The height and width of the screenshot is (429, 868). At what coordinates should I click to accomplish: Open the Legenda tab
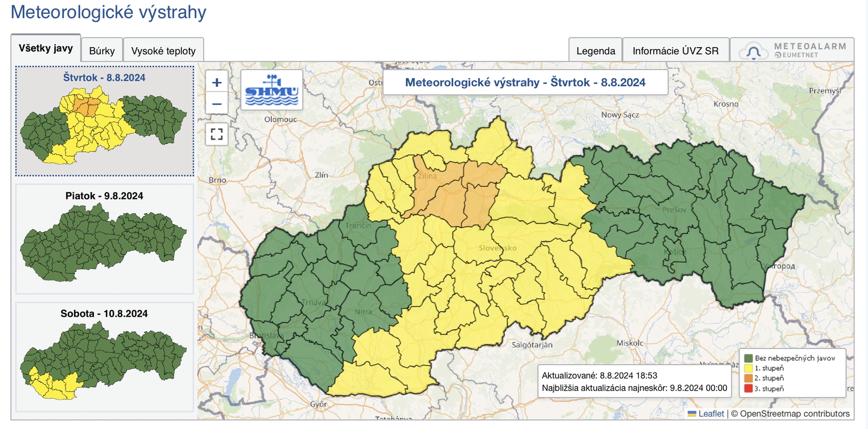[x=596, y=51]
